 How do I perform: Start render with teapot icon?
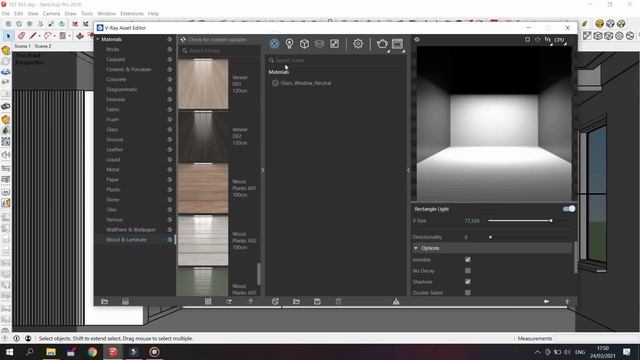pos(382,44)
